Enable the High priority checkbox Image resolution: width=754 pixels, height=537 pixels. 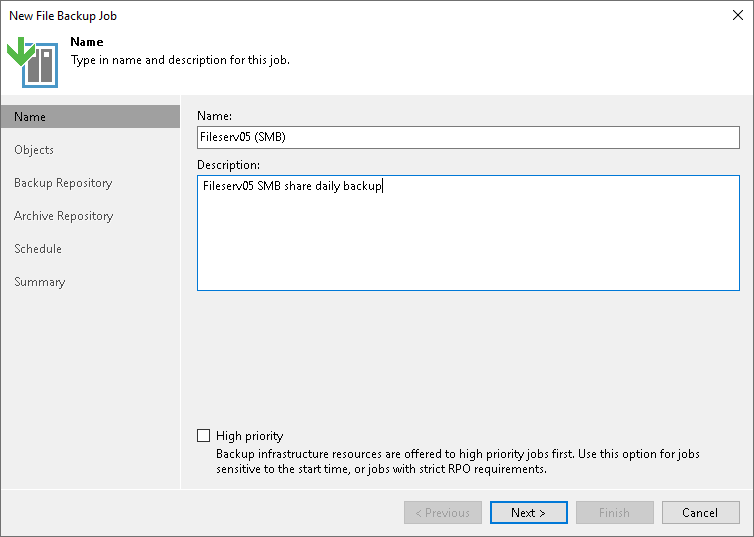point(203,436)
